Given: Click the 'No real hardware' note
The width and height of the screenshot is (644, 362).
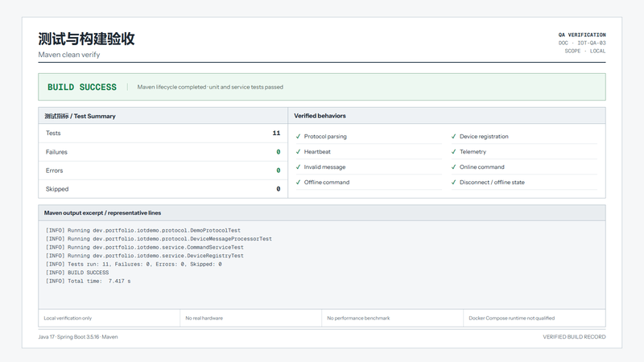Looking at the screenshot, I should 204,318.
